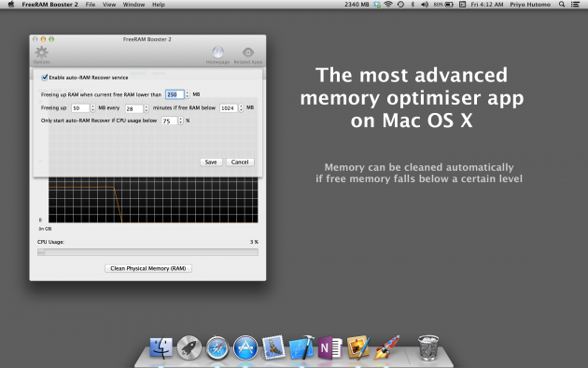Click the square icon beside the battery
Viewport: 588px width, 368px height.
pos(462,5)
